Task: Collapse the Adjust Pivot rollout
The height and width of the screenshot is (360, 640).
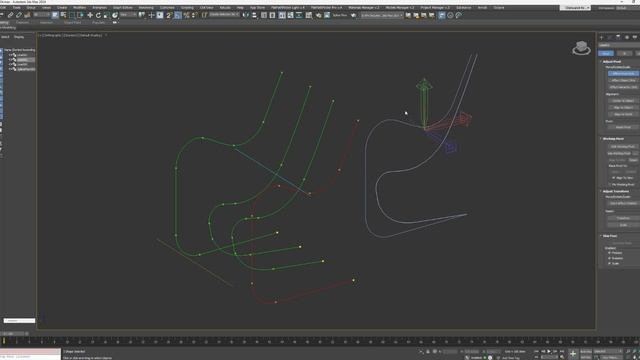Action: 611,62
